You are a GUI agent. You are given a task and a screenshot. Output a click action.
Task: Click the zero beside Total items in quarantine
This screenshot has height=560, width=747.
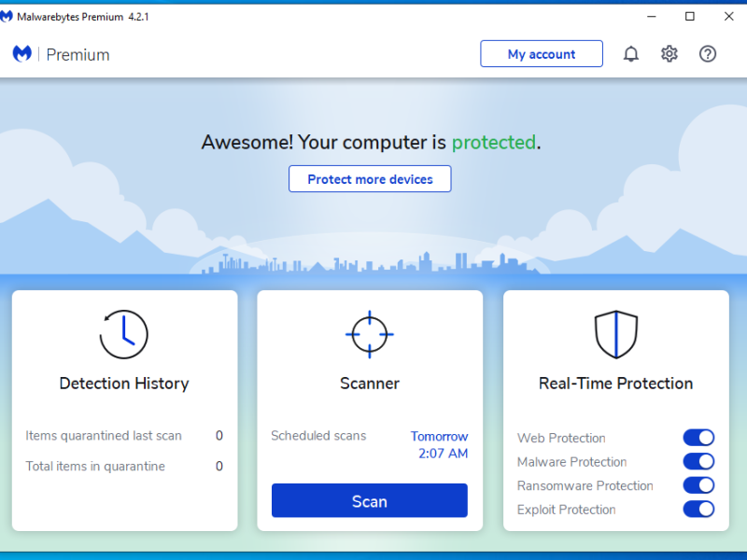coord(219,466)
